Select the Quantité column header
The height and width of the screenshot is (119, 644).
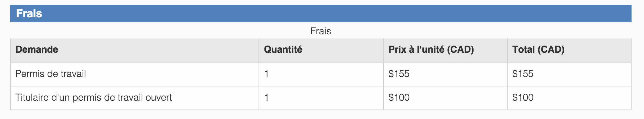[x=283, y=49]
